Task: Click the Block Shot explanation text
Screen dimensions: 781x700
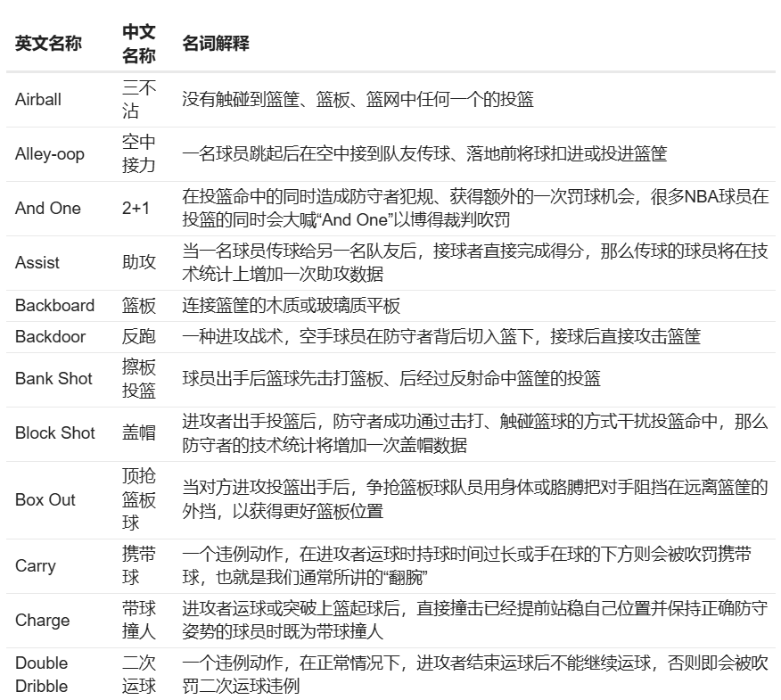Action: pos(475,433)
